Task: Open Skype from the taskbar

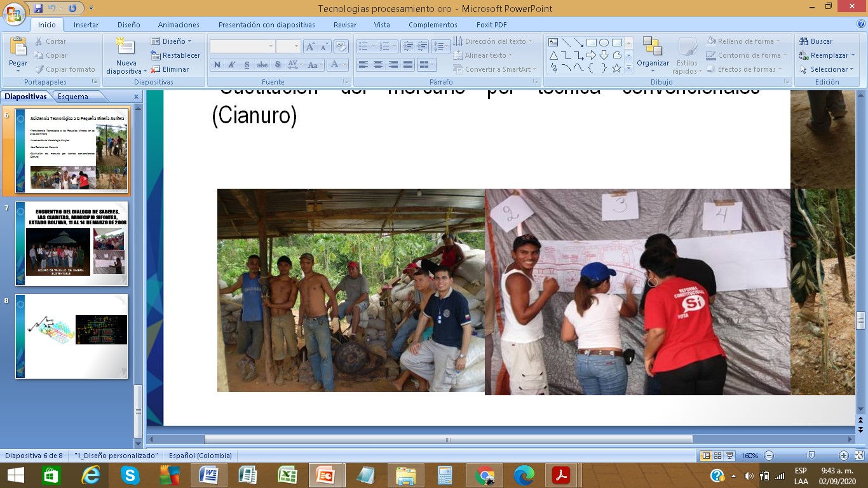Action: point(130,475)
